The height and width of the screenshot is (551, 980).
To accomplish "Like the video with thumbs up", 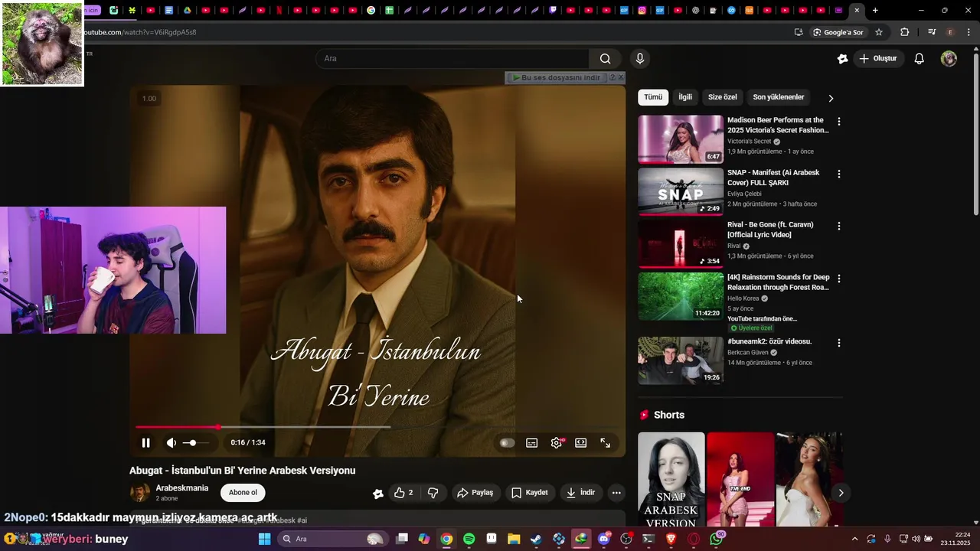I will click(x=403, y=493).
